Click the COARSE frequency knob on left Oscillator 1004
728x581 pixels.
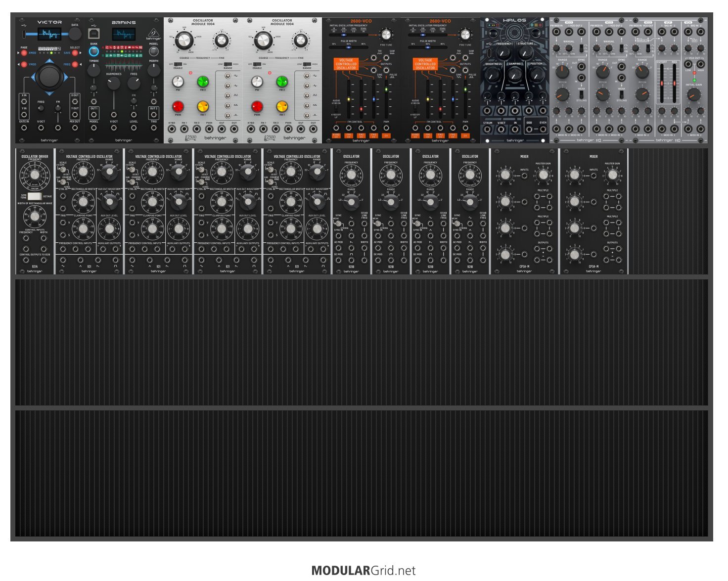pos(184,40)
